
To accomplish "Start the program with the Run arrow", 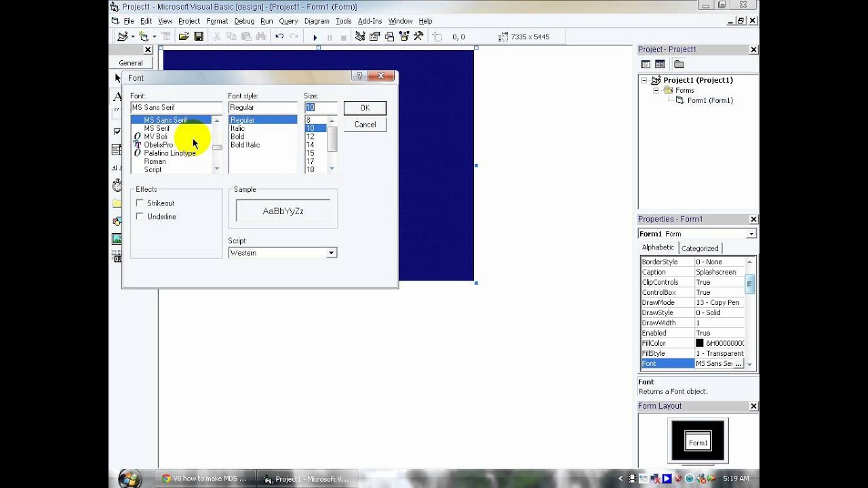I will click(315, 37).
